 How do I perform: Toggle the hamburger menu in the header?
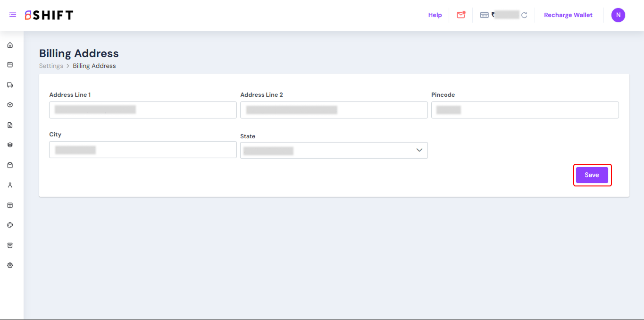click(13, 15)
